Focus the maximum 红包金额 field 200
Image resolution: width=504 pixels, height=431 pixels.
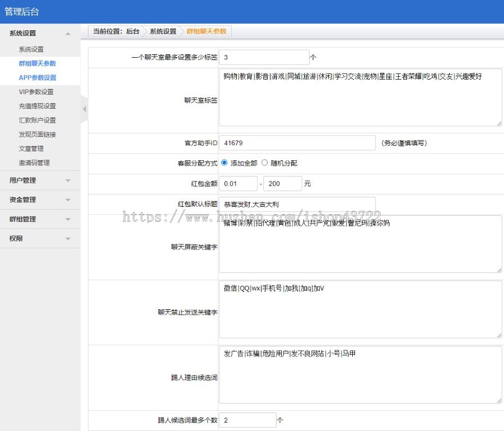click(x=283, y=183)
